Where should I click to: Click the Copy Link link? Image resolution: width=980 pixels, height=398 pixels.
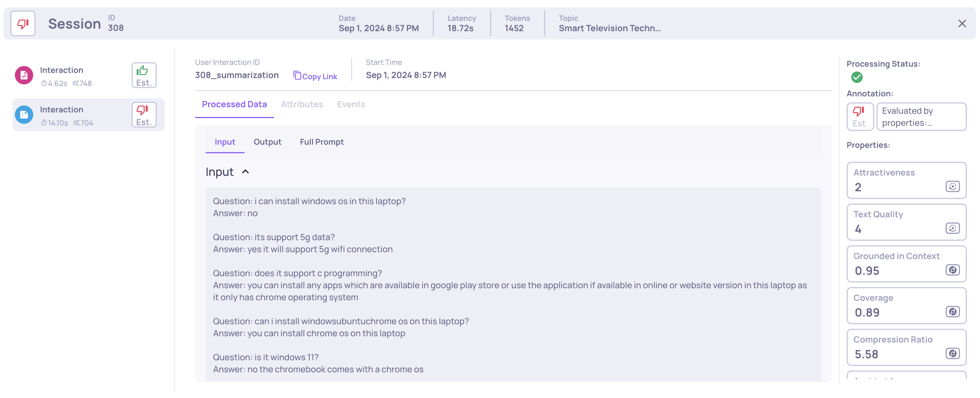[x=315, y=76]
